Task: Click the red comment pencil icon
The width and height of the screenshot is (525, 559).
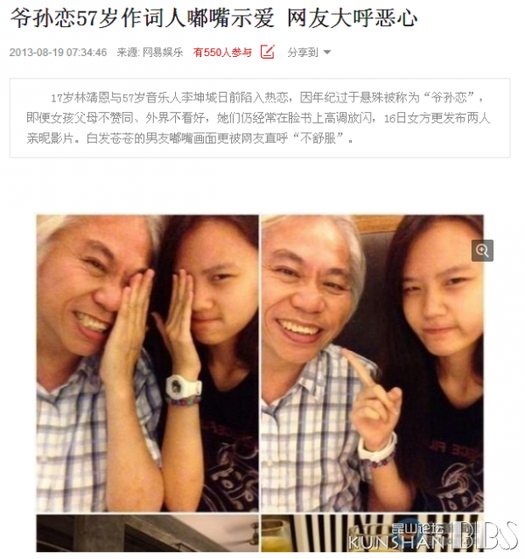Action: (x=267, y=52)
